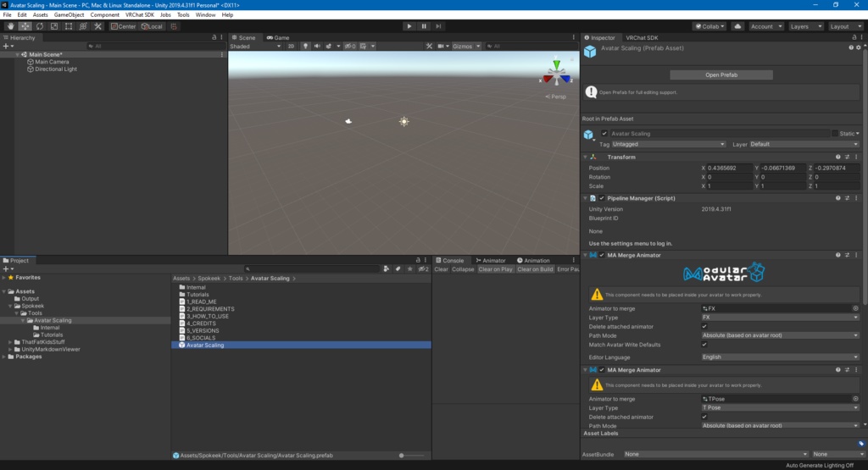Select the Scale tool
This screenshot has width=868, height=470.
[53, 26]
